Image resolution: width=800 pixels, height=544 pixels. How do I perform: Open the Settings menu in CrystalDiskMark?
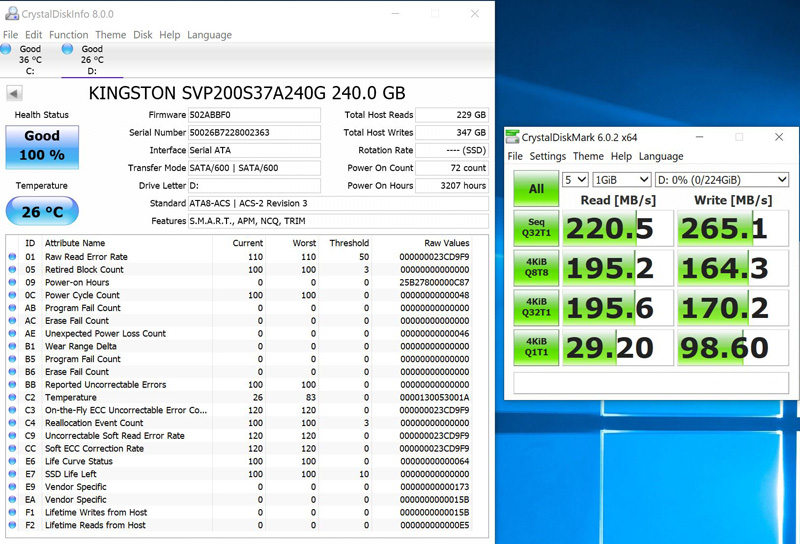[x=547, y=156]
